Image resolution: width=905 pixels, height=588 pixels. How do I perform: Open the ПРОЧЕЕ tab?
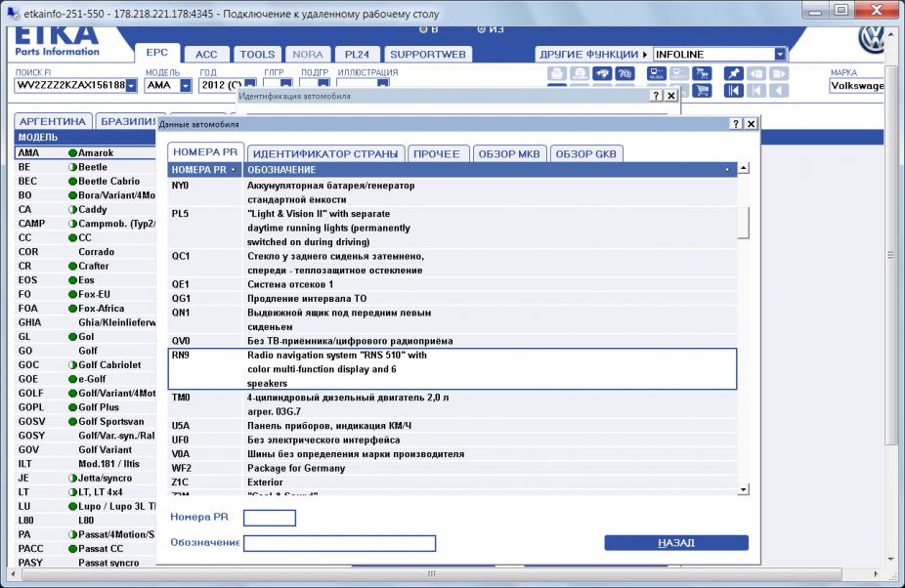pos(437,154)
